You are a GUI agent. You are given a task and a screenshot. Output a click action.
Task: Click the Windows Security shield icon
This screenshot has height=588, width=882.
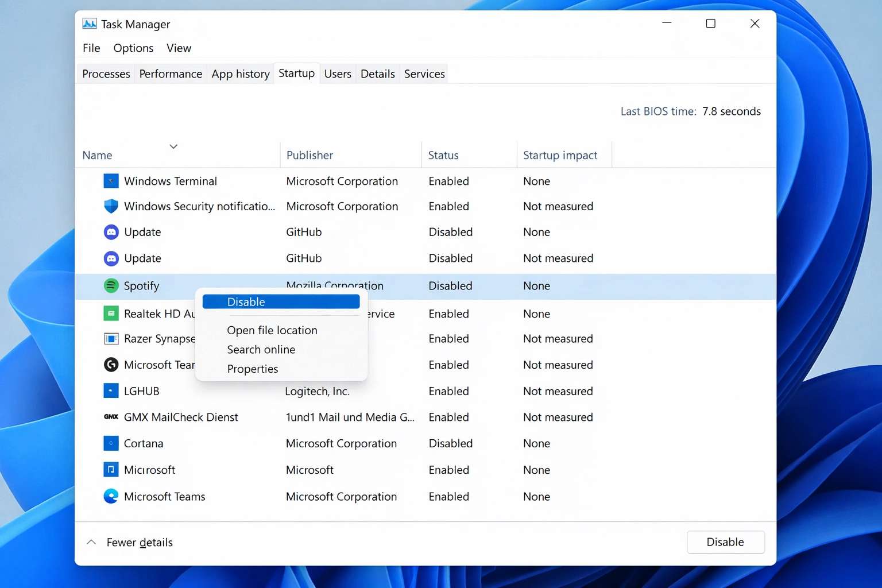(x=111, y=206)
